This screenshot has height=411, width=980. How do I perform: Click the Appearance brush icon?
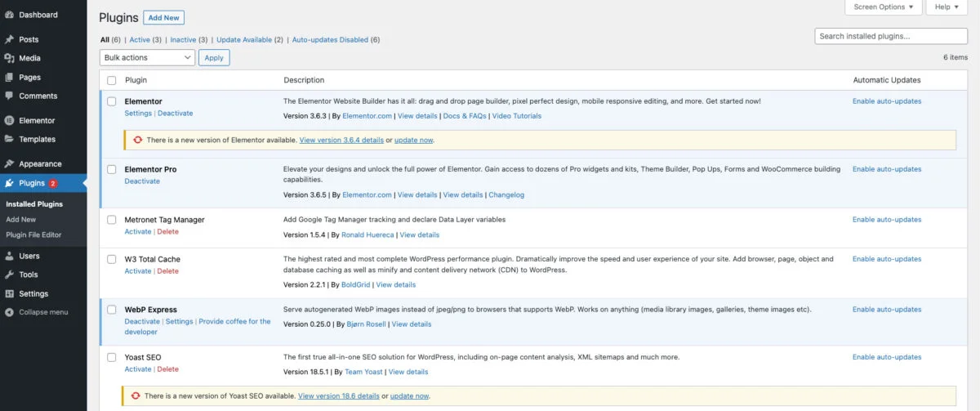tap(9, 163)
